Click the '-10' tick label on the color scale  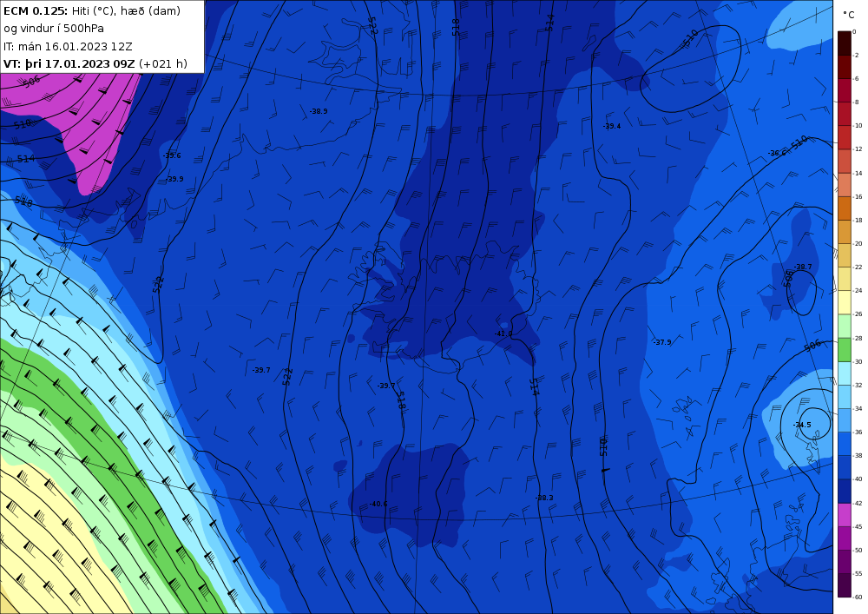pyautogui.click(x=858, y=126)
